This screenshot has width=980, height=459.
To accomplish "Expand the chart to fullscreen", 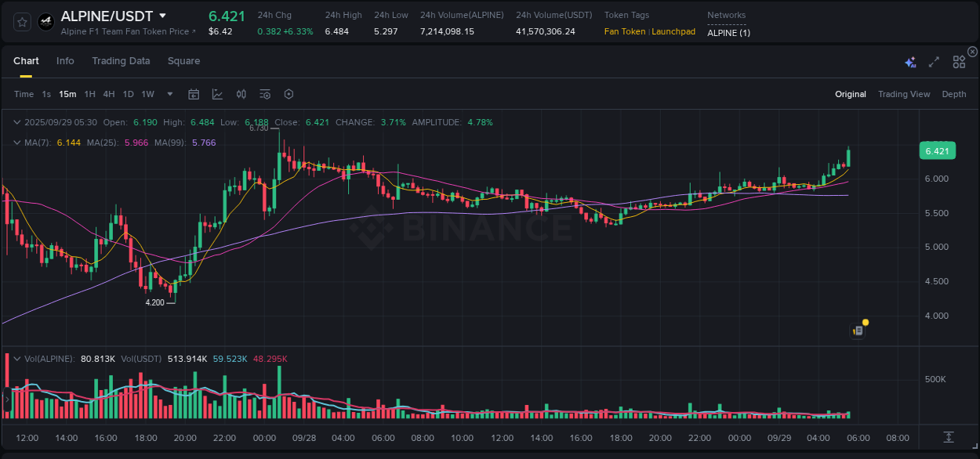I will 934,60.
